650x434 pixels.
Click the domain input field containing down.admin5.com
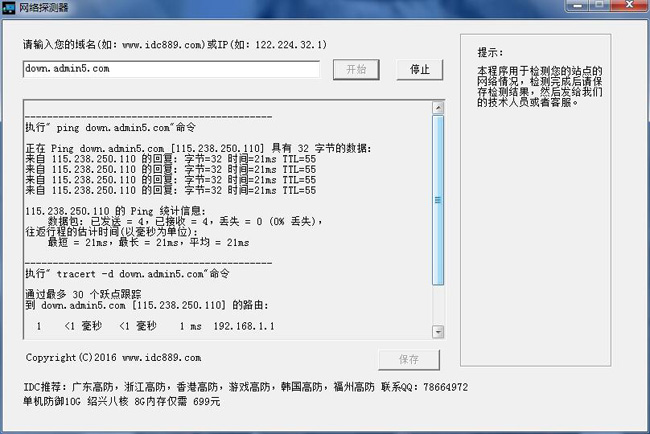(x=171, y=69)
